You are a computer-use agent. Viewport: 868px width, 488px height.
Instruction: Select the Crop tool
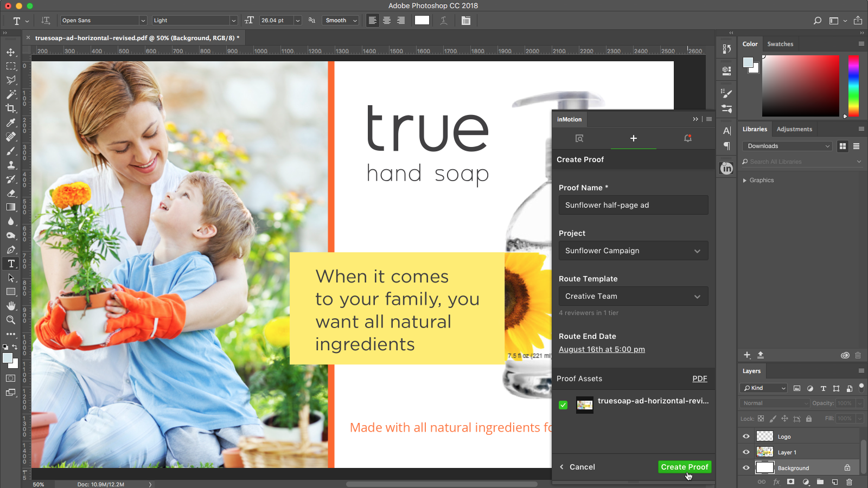tap(11, 108)
